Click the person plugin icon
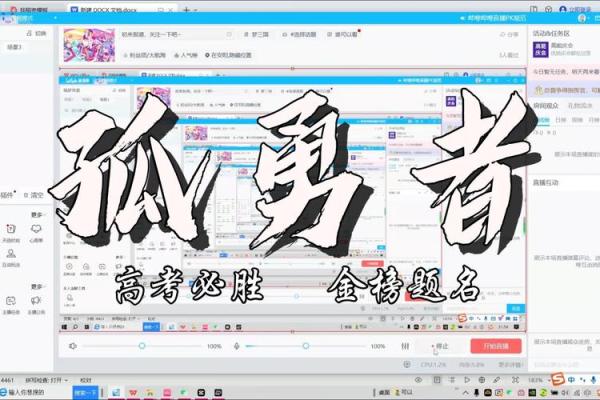Image resolution: width=600 pixels, height=400 pixels. click(x=11, y=253)
